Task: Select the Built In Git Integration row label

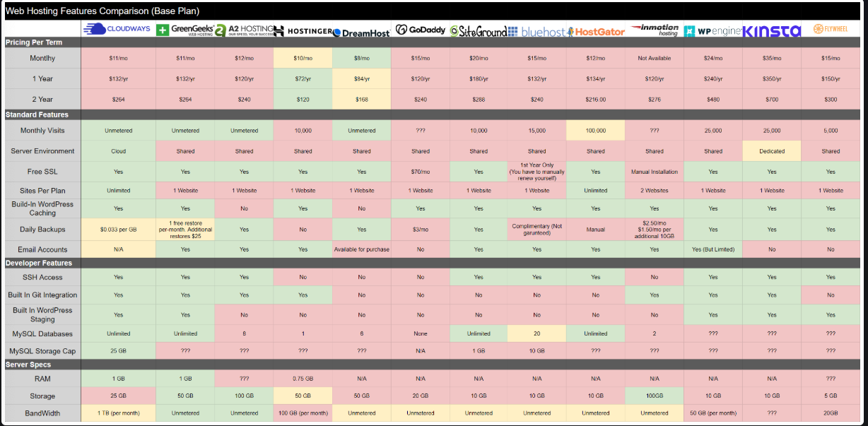Action: 42,295
